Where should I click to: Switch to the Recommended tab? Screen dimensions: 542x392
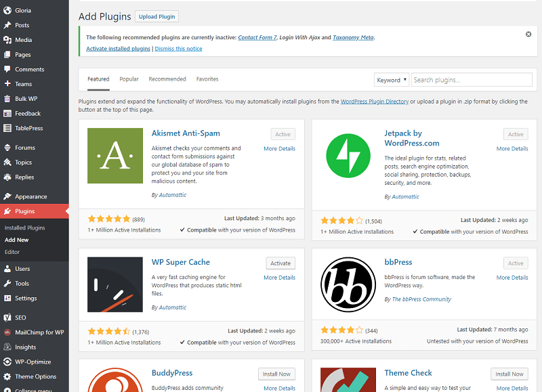[167, 79]
